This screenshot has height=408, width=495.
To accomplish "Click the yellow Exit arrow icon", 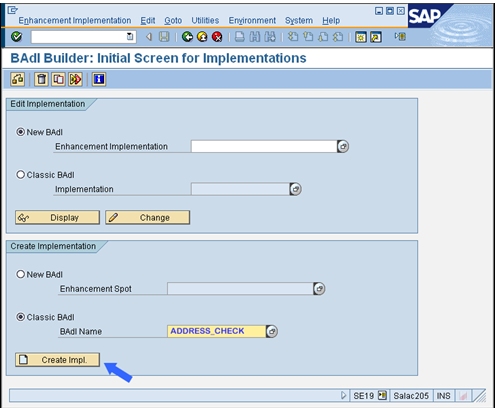I will [202, 37].
